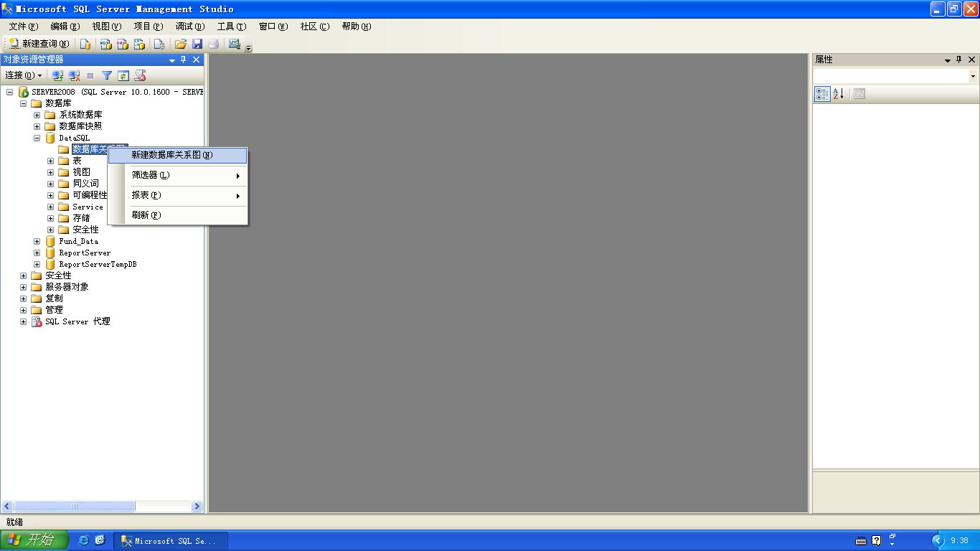This screenshot has width=980, height=551.
Task: Click the 开始 Start button on the taskbar
Action: coord(34,540)
